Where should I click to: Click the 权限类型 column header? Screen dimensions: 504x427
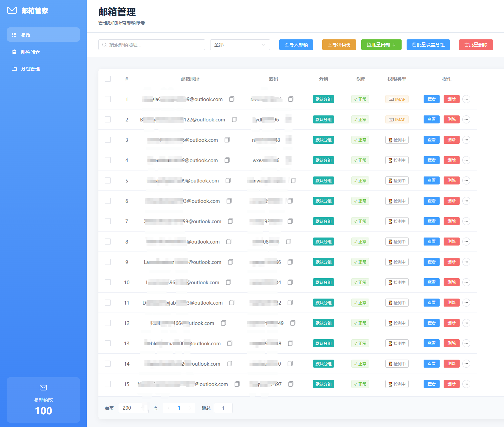pyautogui.click(x=397, y=79)
